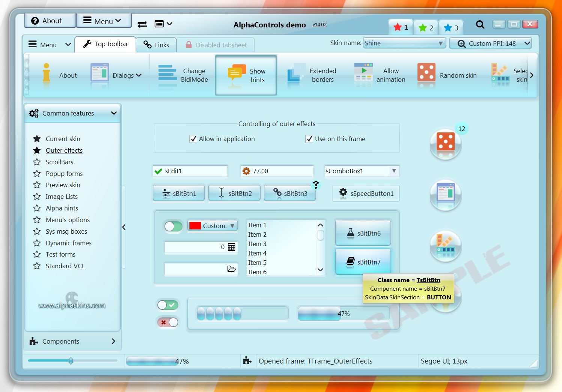
Task: Toggle the Allow in application checkbox
Action: click(193, 139)
